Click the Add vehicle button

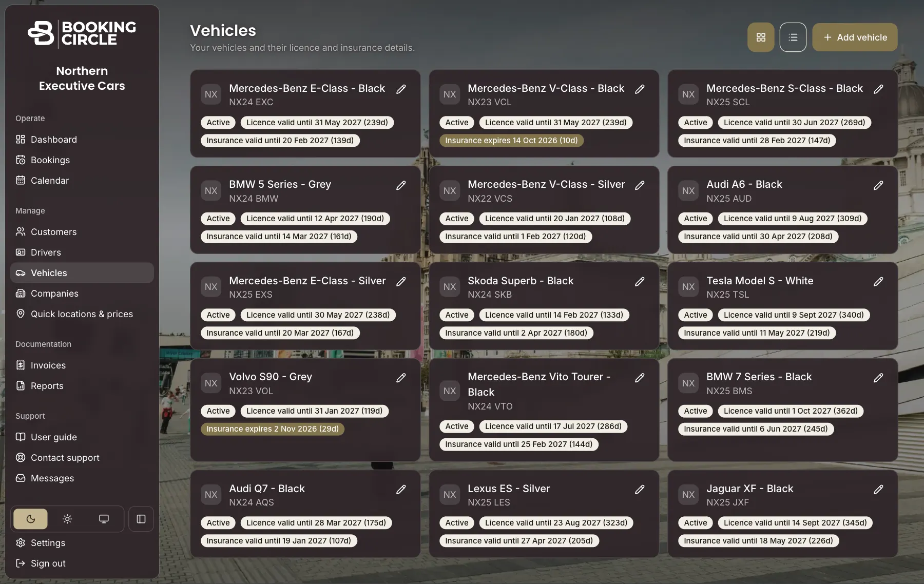(855, 37)
